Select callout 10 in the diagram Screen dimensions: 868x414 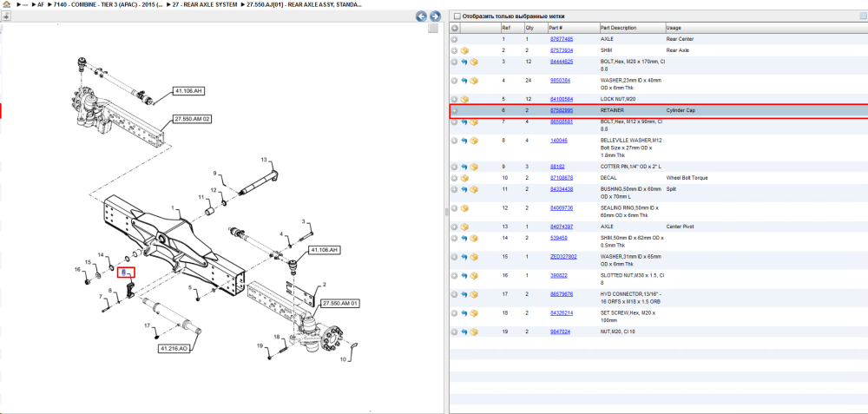pyautogui.click(x=343, y=359)
